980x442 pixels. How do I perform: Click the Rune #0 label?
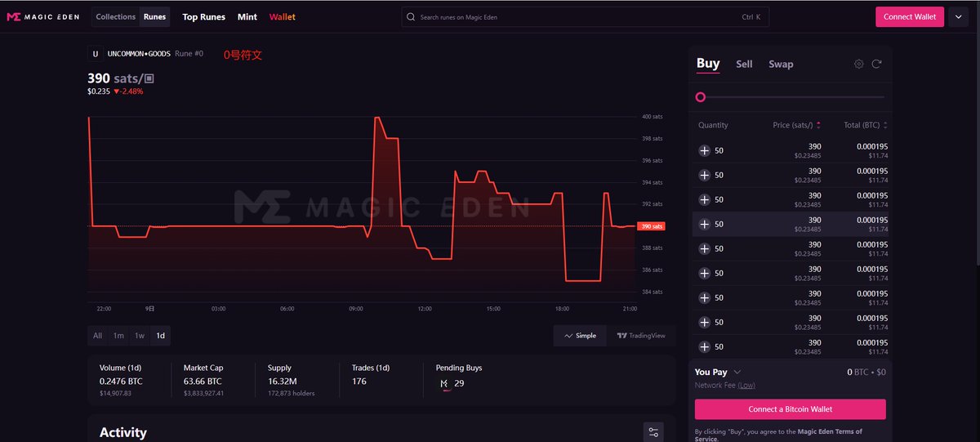pos(189,54)
